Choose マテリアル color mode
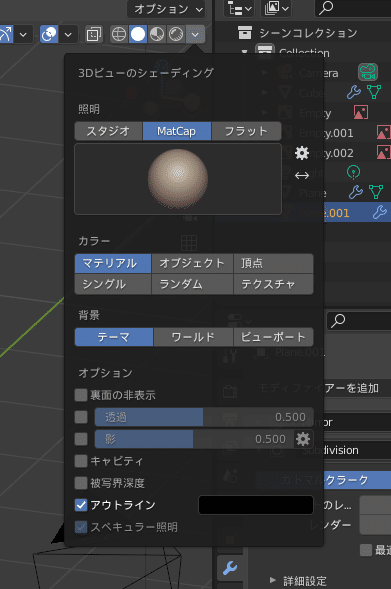391x589 pixels. click(113, 263)
